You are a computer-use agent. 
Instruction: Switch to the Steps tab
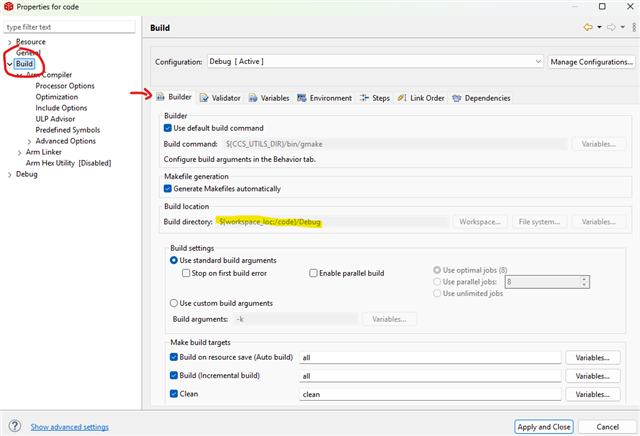click(375, 98)
